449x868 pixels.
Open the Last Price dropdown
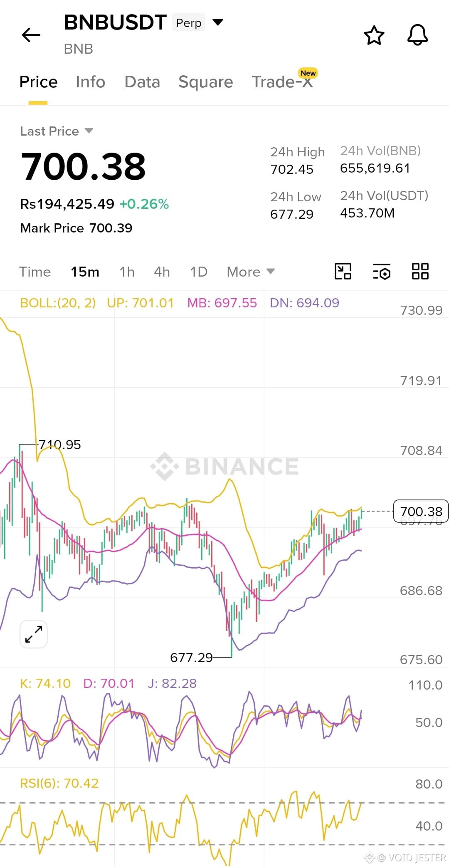click(57, 131)
